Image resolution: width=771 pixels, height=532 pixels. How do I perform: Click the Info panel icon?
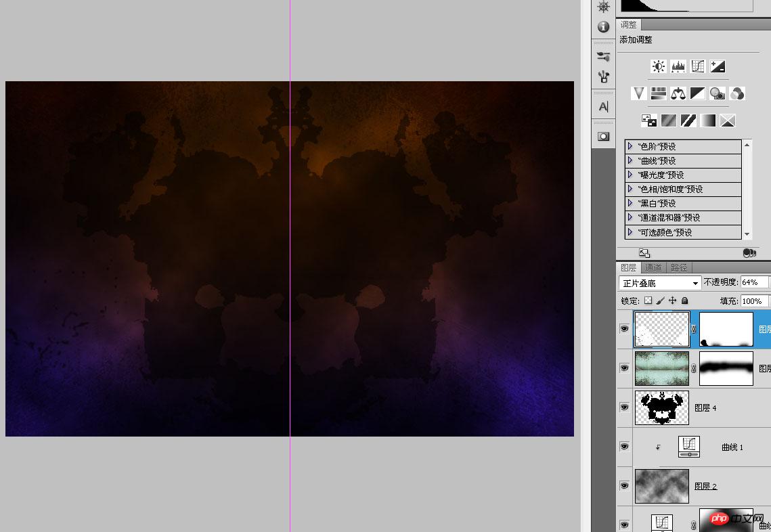click(x=603, y=26)
